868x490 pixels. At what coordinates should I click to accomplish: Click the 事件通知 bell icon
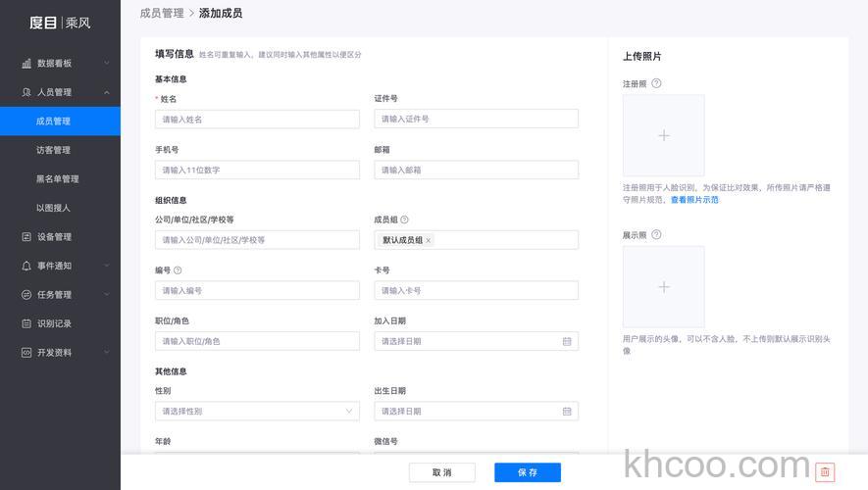[26, 266]
